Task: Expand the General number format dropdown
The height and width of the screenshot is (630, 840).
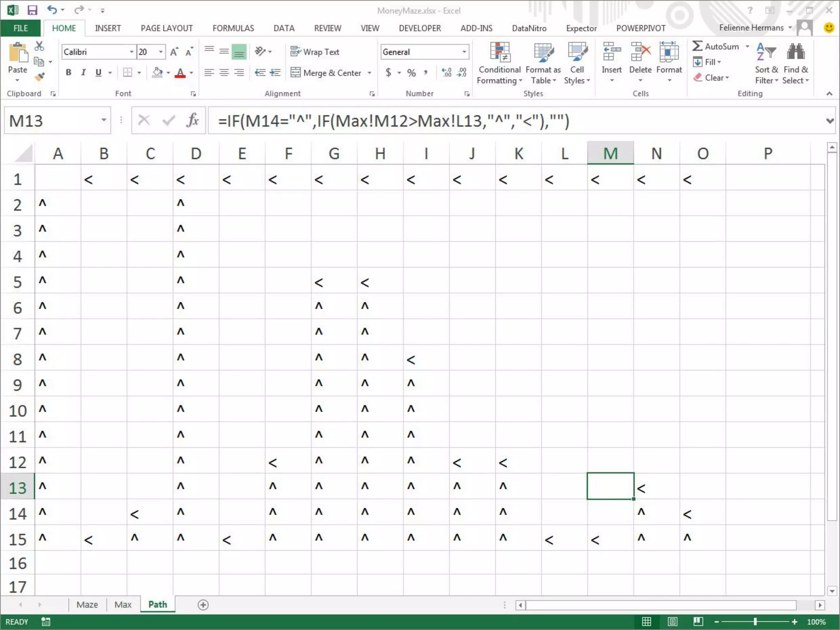Action: pos(464,52)
